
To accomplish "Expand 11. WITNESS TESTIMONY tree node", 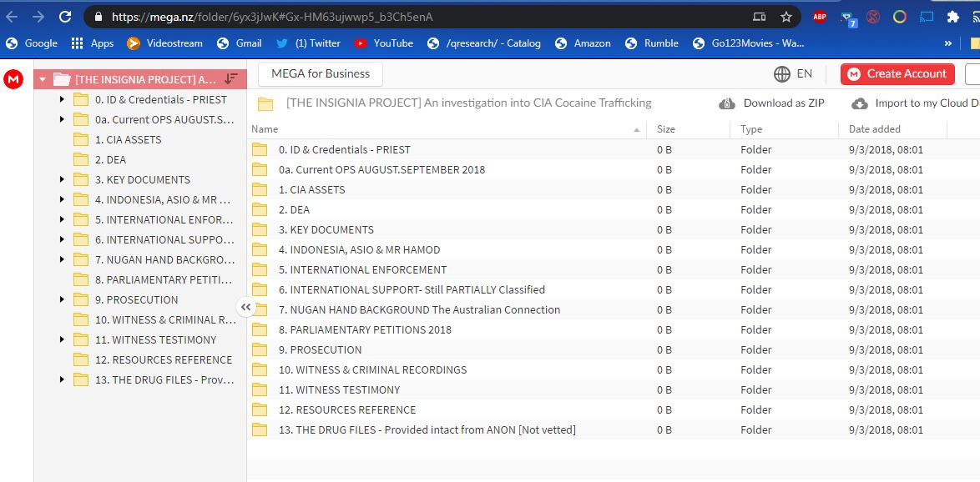I will [x=62, y=339].
